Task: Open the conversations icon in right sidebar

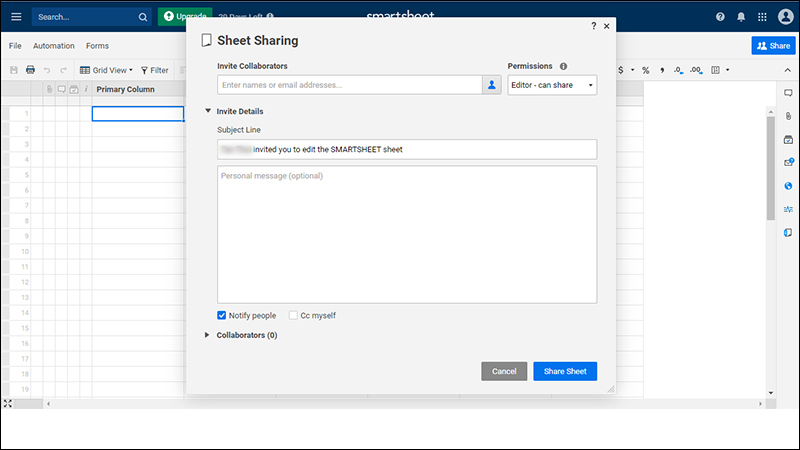Action: tap(788, 93)
